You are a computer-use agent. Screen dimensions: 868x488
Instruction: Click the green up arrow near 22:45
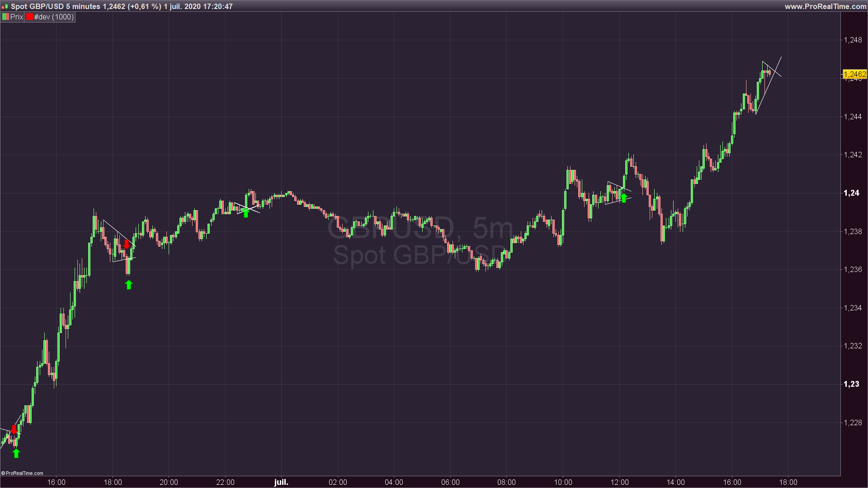tap(246, 213)
